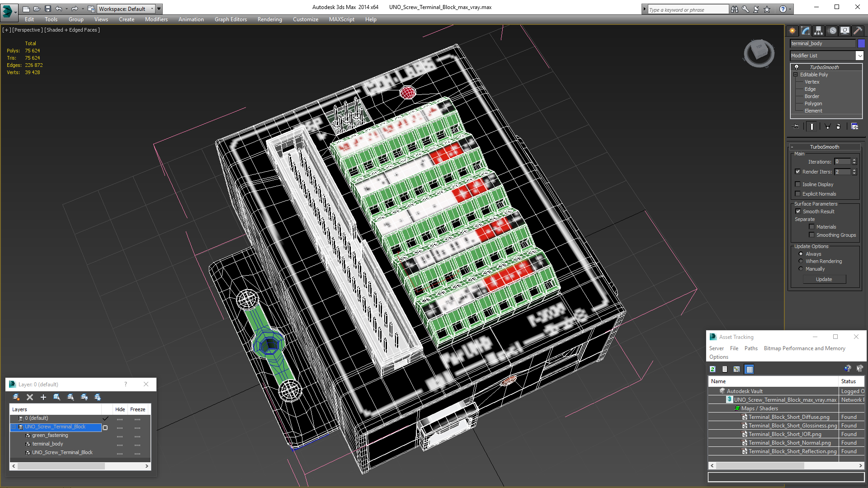Image resolution: width=868 pixels, height=488 pixels.
Task: Click the TurboSmooth modifier icon
Action: tap(795, 67)
